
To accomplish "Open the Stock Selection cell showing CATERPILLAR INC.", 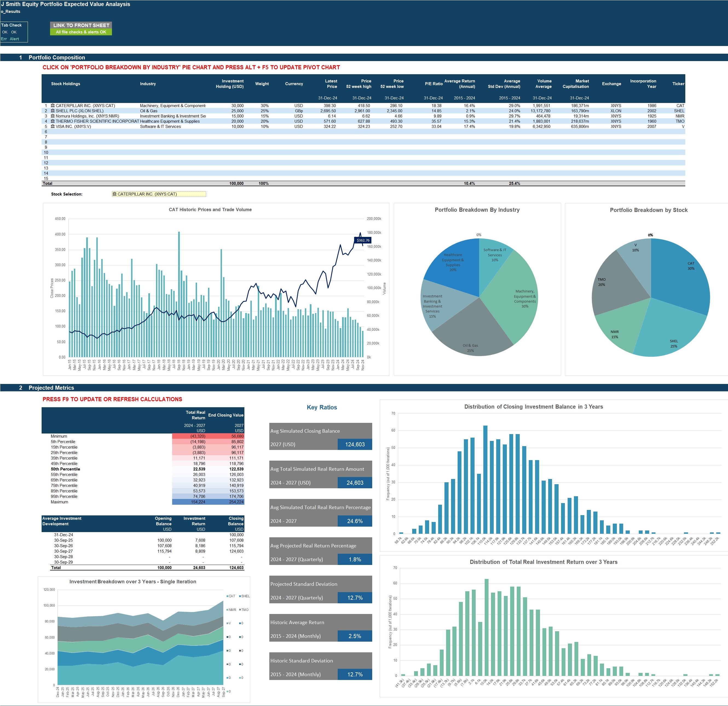I will point(159,194).
